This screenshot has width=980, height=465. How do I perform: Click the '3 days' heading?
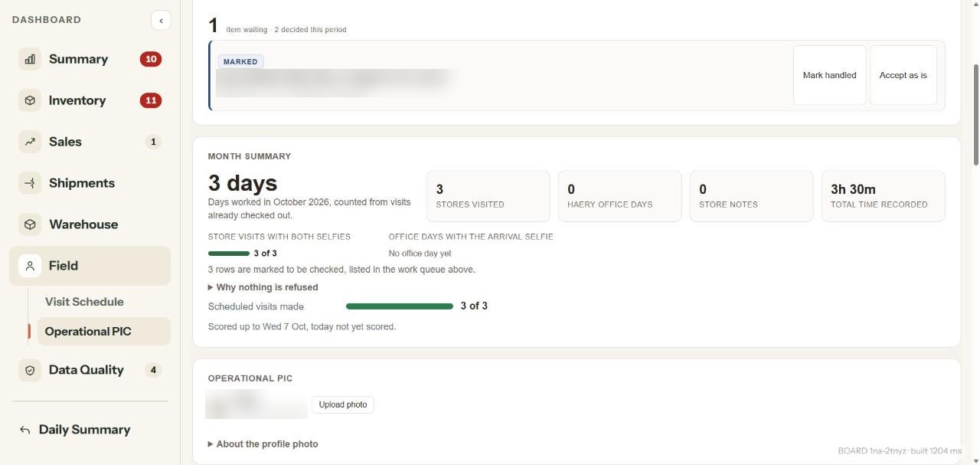click(243, 183)
